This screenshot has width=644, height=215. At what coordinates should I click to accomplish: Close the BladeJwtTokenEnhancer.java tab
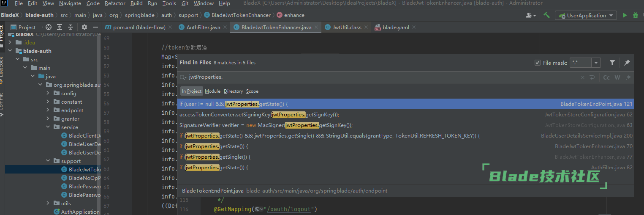coord(316,27)
